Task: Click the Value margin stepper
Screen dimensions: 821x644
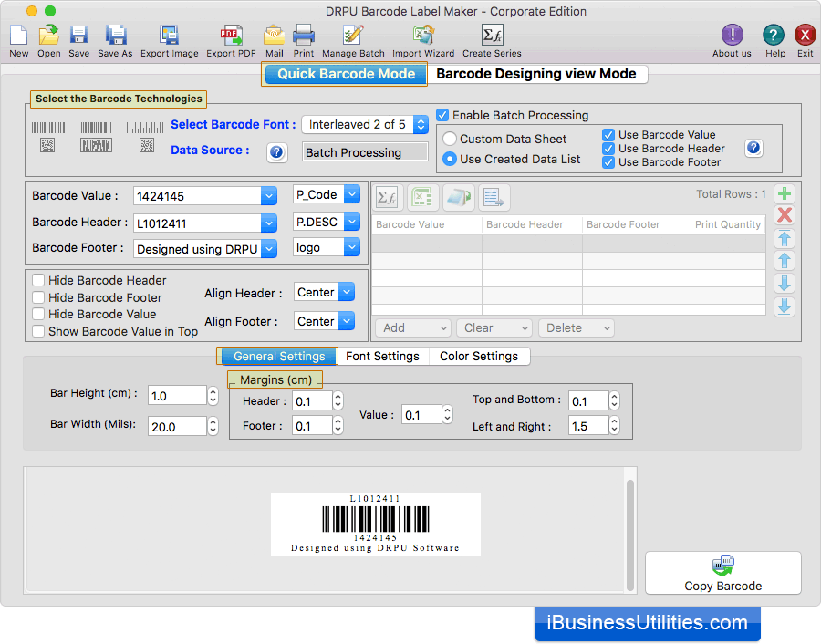Action: point(447,415)
